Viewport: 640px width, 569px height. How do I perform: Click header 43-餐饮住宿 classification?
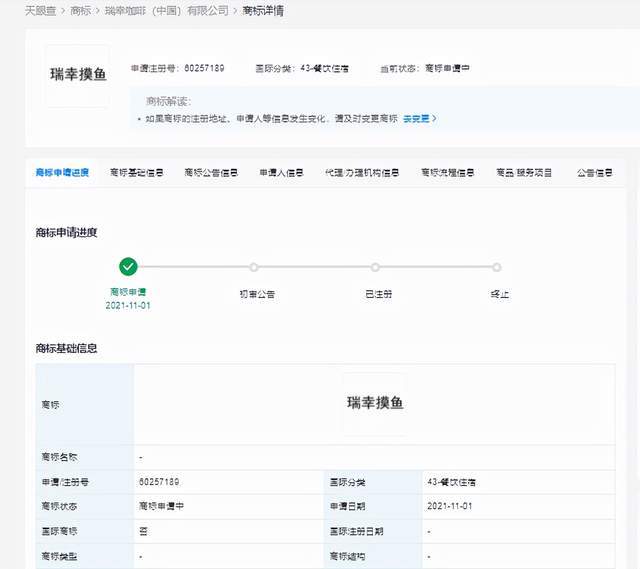[324, 69]
